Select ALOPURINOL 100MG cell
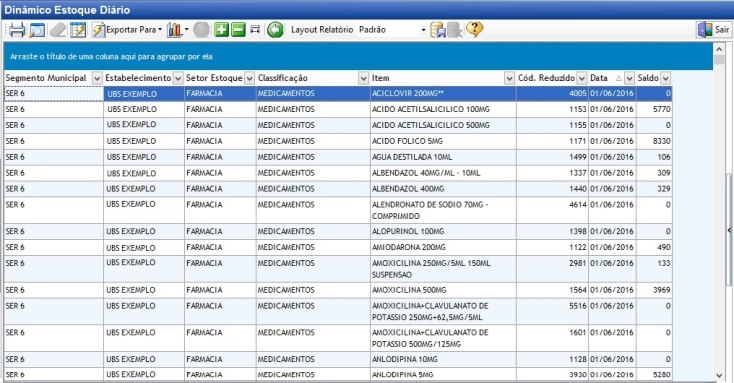 click(x=443, y=232)
